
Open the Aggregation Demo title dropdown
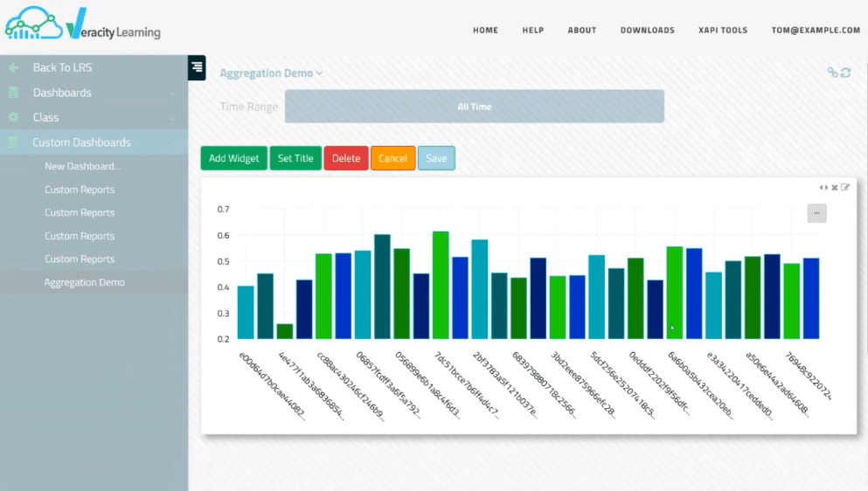[271, 73]
